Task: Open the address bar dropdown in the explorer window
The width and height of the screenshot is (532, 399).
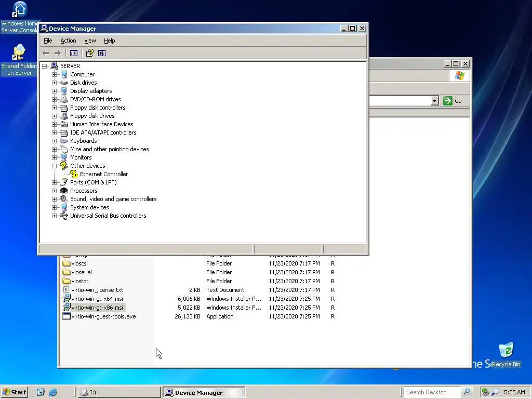Action: 435,101
